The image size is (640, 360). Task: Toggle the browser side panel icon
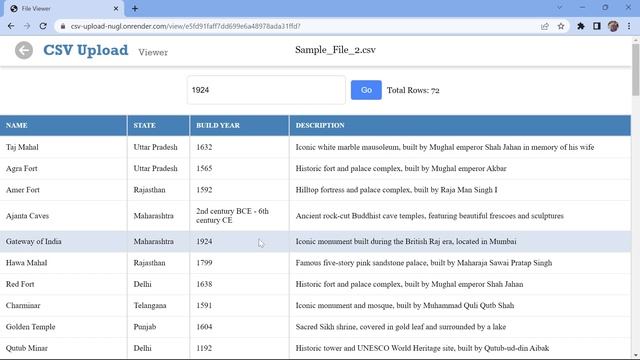tap(596, 26)
